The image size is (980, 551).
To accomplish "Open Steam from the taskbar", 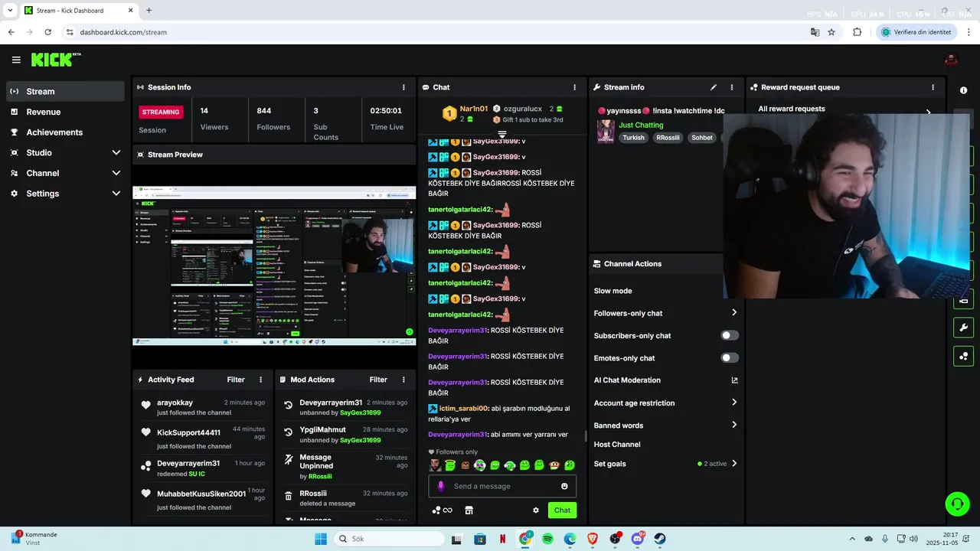I will pos(660,539).
